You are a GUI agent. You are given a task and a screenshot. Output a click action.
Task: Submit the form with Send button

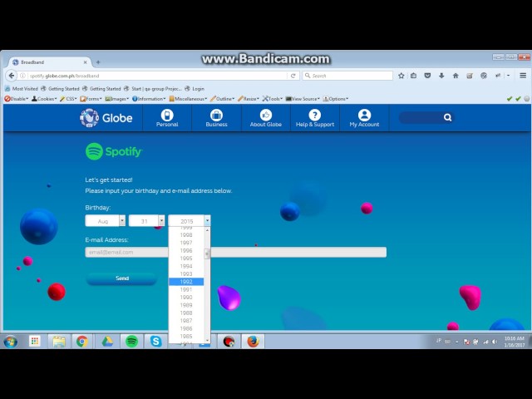[x=122, y=278]
